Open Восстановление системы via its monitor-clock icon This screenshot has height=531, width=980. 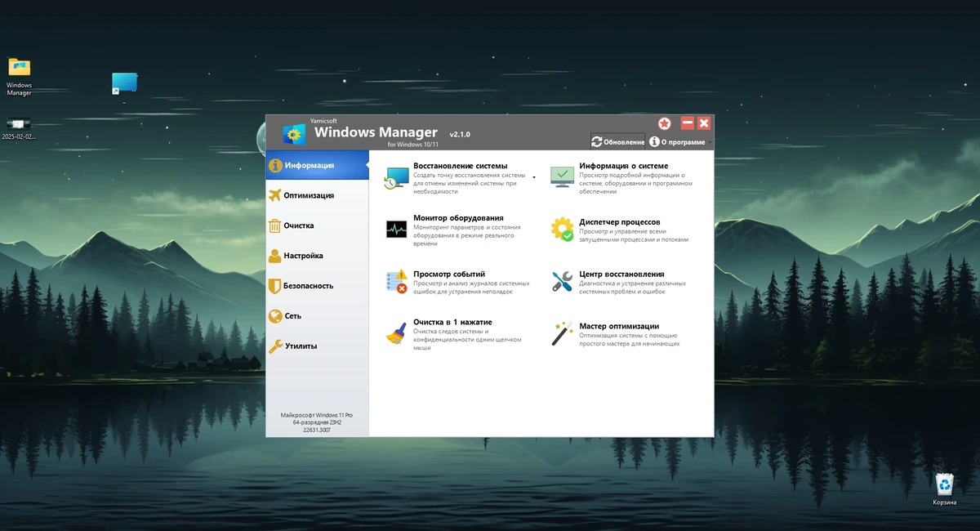click(x=396, y=178)
